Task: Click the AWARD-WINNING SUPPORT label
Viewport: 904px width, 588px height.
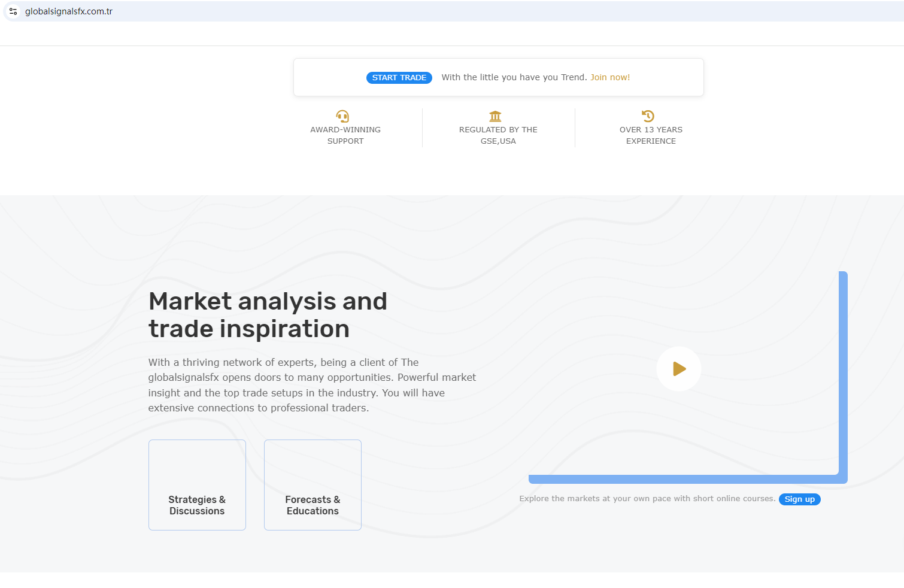Action: (345, 135)
